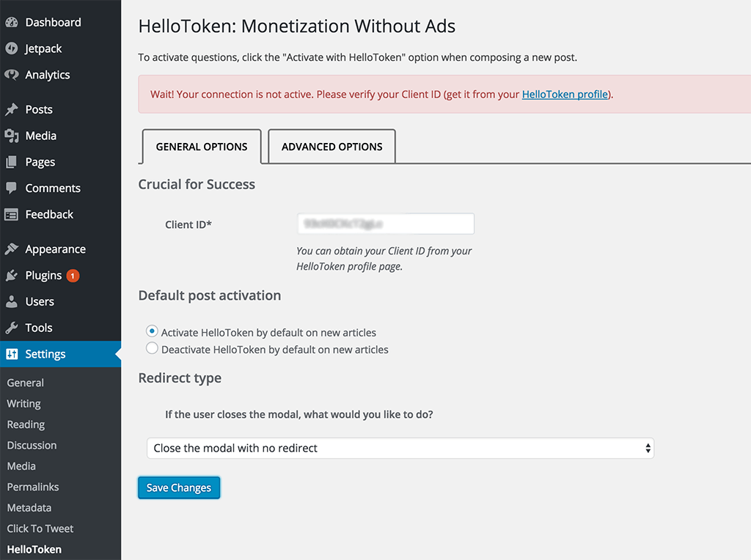Open the Tools wrench icon

coord(12,328)
